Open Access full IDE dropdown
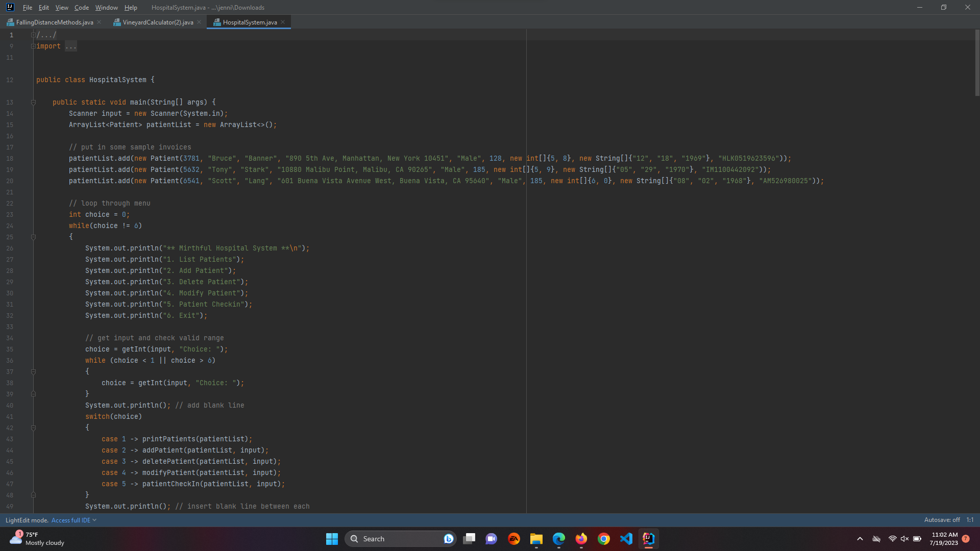The image size is (980, 551). (x=73, y=520)
